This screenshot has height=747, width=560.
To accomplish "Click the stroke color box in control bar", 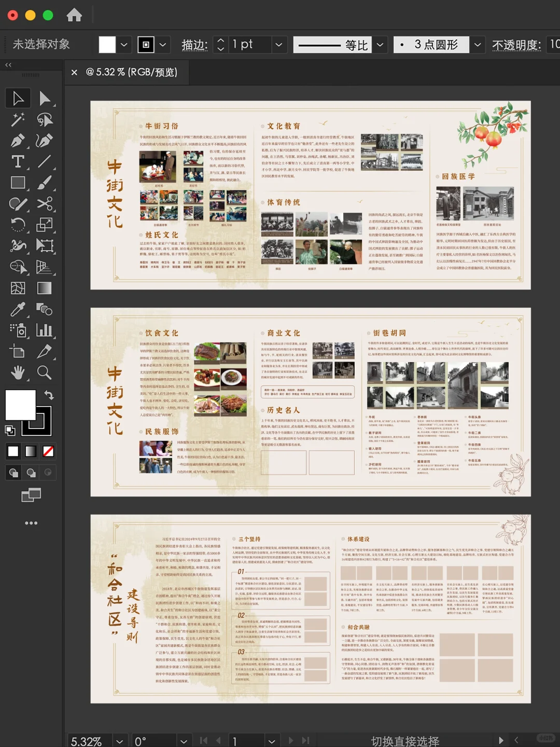I will point(146,45).
